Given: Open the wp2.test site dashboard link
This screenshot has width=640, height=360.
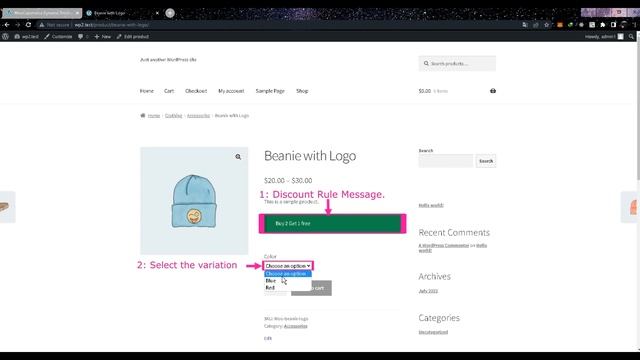Looking at the screenshot, I should click(27, 36).
